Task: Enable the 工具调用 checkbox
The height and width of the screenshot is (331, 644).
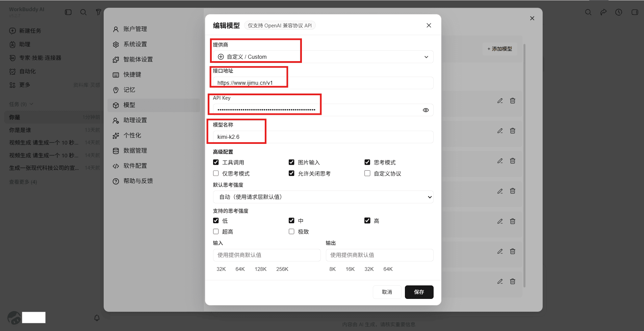Action: click(216, 162)
